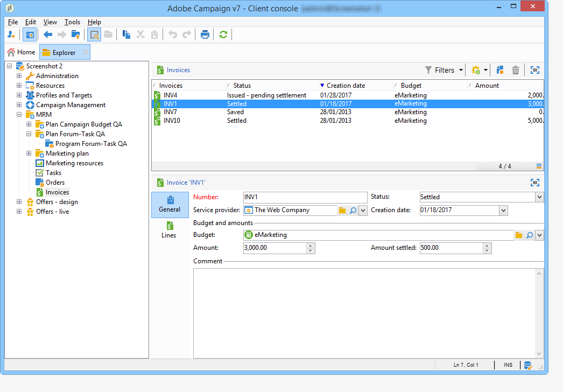Switch to the Home tab
The image size is (563, 392).
tap(22, 52)
